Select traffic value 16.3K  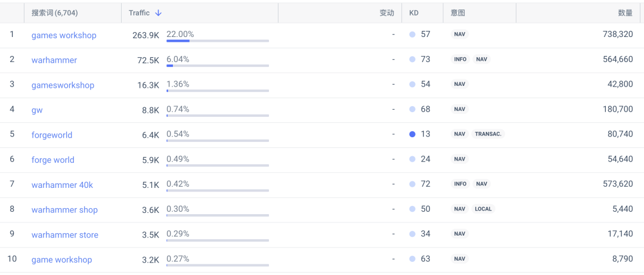click(148, 85)
